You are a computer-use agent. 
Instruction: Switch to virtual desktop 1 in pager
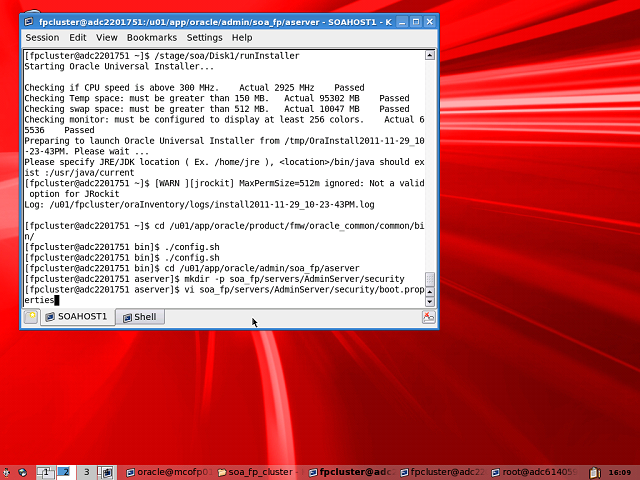pos(45,471)
